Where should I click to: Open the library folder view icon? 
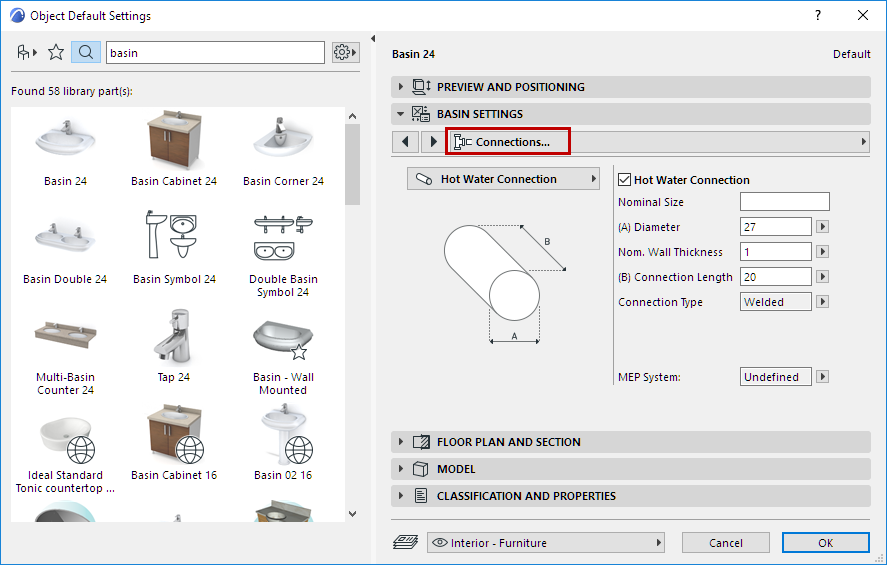click(26, 53)
